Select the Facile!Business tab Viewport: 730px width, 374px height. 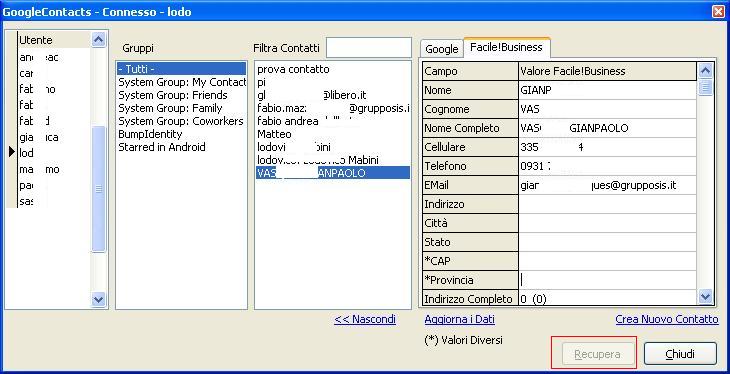[x=507, y=48]
